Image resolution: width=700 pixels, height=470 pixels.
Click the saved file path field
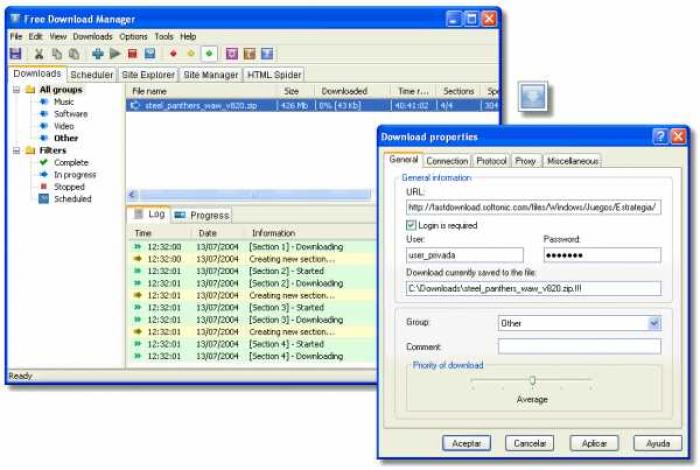click(533, 288)
